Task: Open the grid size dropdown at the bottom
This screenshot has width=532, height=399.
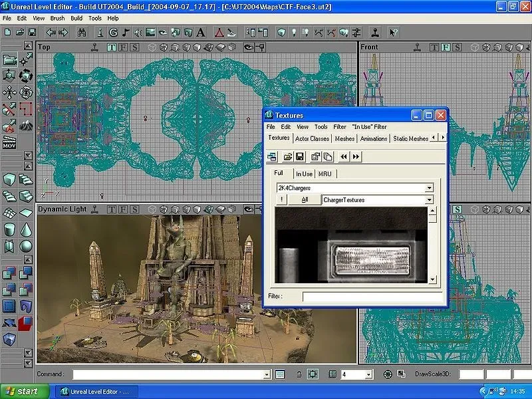Action: (368, 375)
